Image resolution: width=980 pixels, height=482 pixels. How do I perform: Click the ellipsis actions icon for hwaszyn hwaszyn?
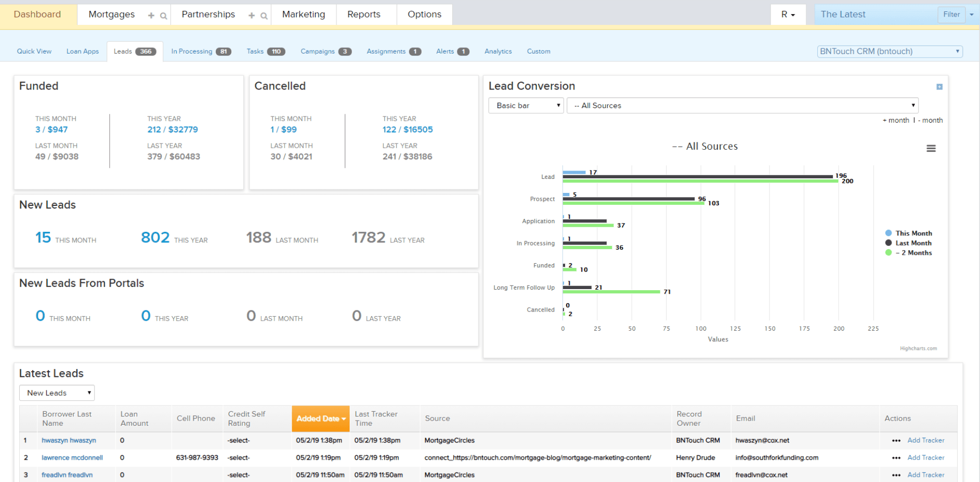click(x=896, y=440)
